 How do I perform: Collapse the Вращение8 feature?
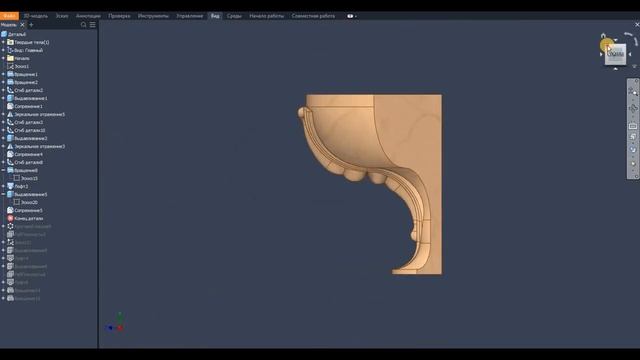3,170
